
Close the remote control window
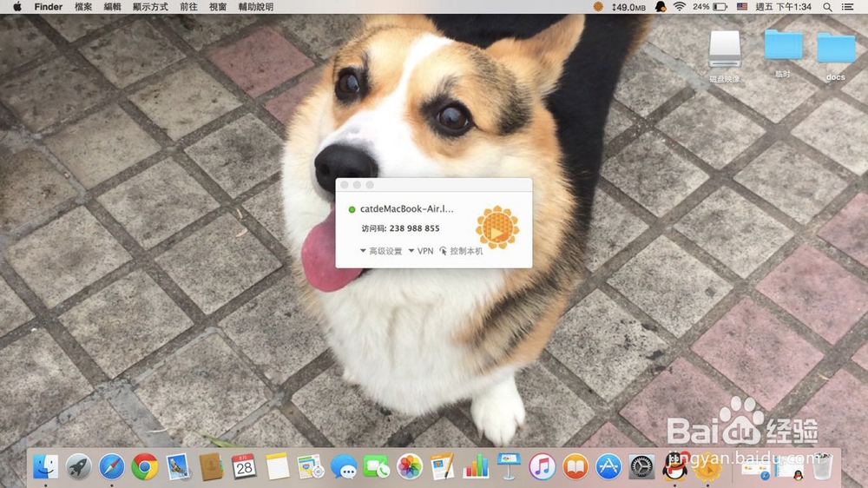[345, 184]
